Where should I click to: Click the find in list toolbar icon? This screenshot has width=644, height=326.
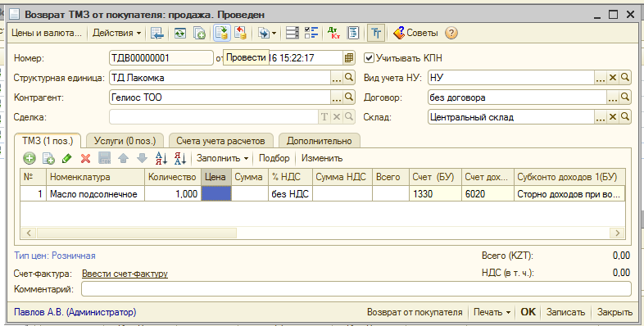point(156,33)
